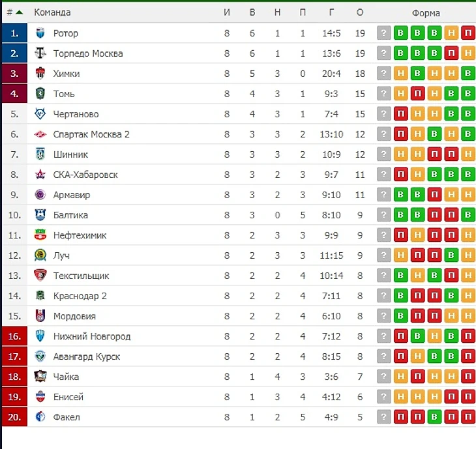Click the Луч team crest icon
The width and height of the screenshot is (476, 449).
[40, 255]
